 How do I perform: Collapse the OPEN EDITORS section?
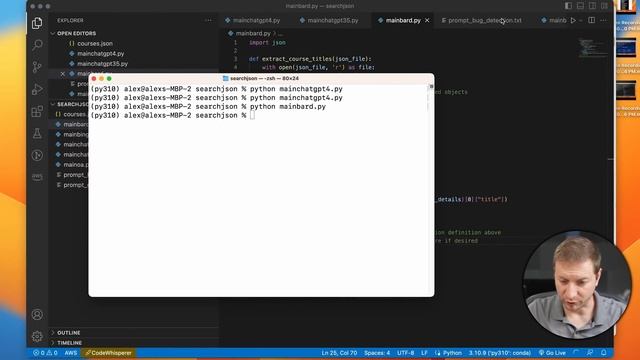[x=76, y=33]
